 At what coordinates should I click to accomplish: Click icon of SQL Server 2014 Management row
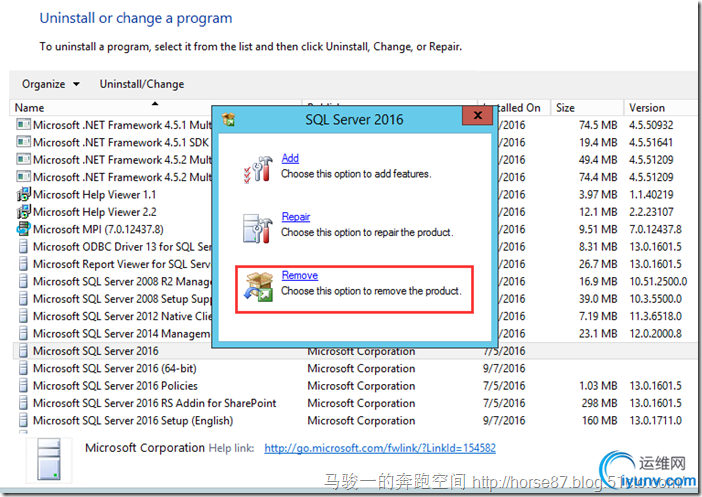(23, 334)
